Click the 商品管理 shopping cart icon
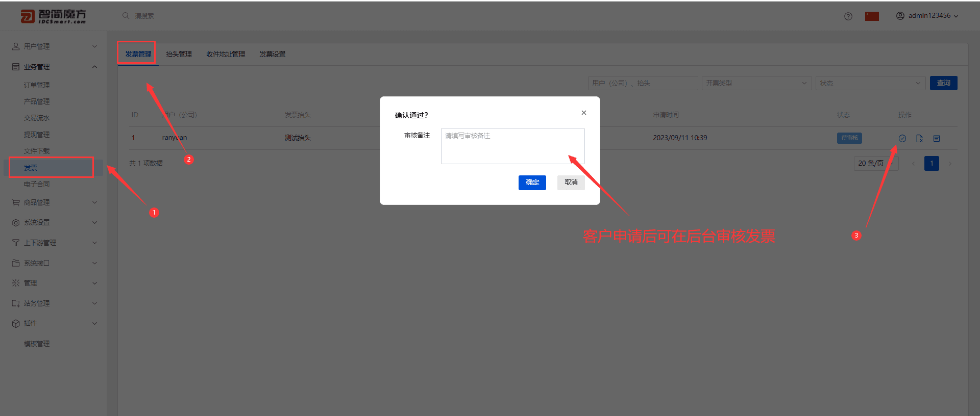Viewport: 980px width, 416px height. [x=16, y=202]
